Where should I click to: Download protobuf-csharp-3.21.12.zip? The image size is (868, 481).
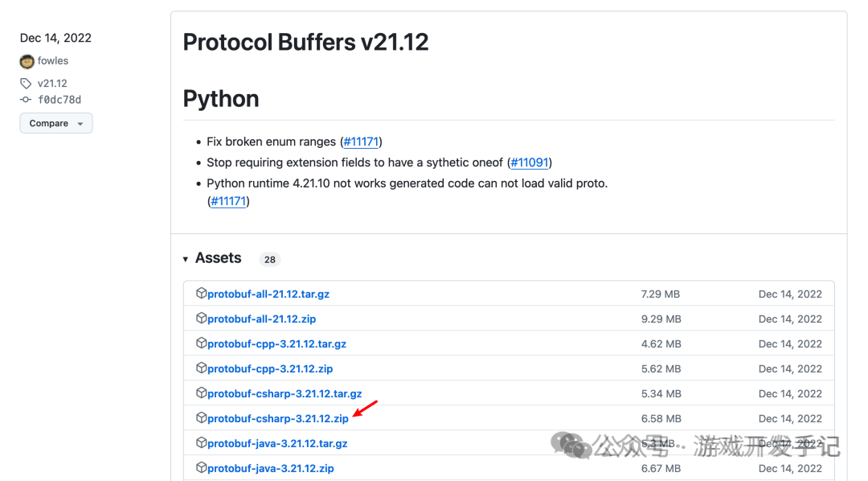[278, 418]
